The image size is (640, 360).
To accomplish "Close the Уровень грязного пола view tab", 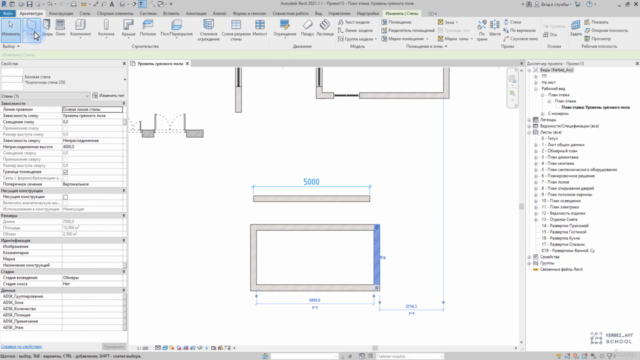I will tap(187, 64).
